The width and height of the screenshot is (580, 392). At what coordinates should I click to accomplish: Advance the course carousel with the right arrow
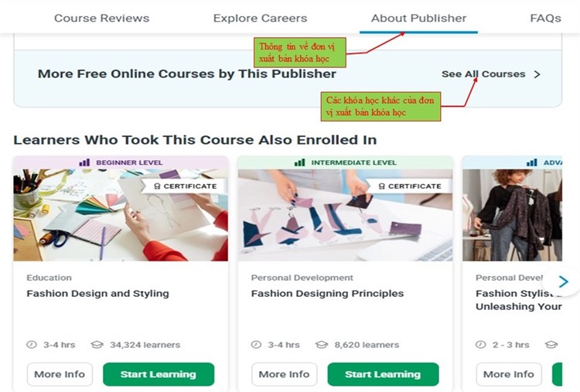click(563, 281)
